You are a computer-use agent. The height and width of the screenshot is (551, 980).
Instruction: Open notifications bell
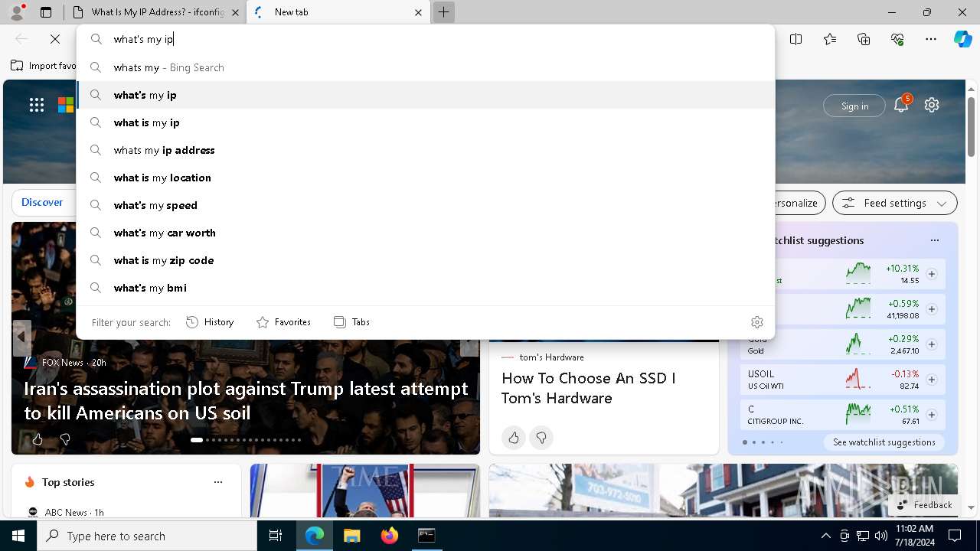(x=901, y=105)
